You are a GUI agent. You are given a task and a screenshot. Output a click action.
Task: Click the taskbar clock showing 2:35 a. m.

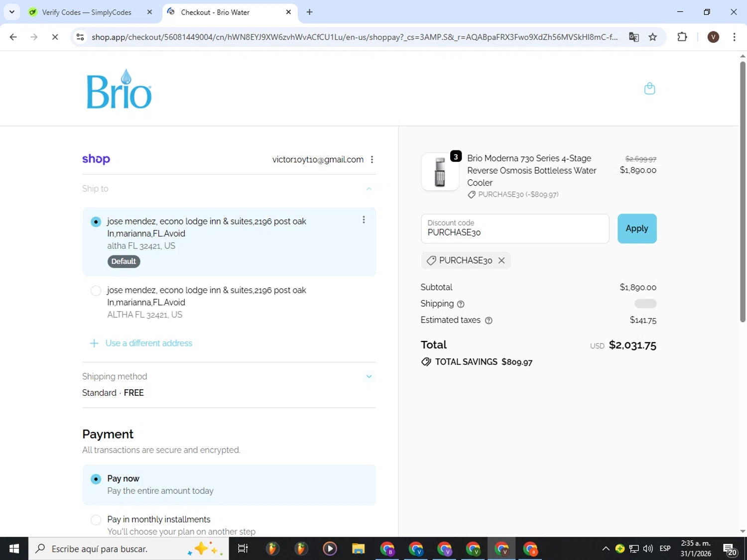696,549
